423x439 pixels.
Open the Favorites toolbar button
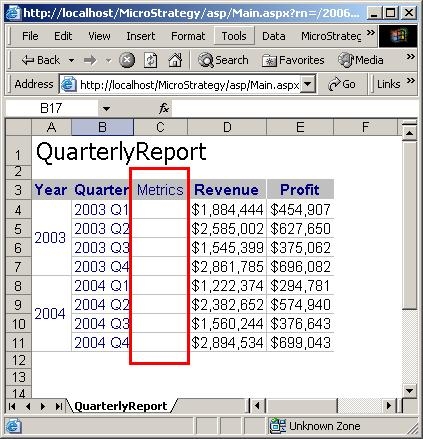click(293, 60)
